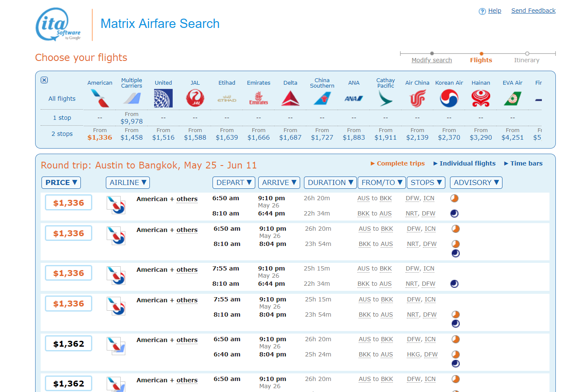The width and height of the screenshot is (588, 392).
Task: Filter matrix by 1 stop row
Action: (62, 118)
